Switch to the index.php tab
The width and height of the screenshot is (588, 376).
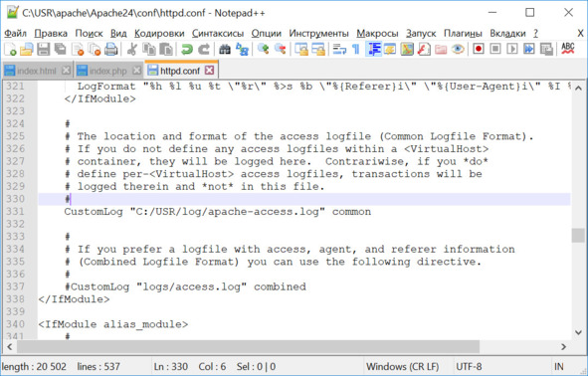[108, 71]
